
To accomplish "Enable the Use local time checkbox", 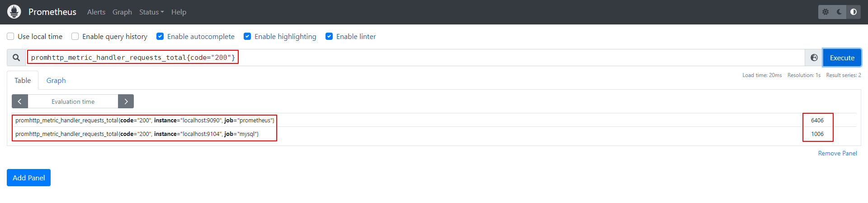I will point(10,36).
